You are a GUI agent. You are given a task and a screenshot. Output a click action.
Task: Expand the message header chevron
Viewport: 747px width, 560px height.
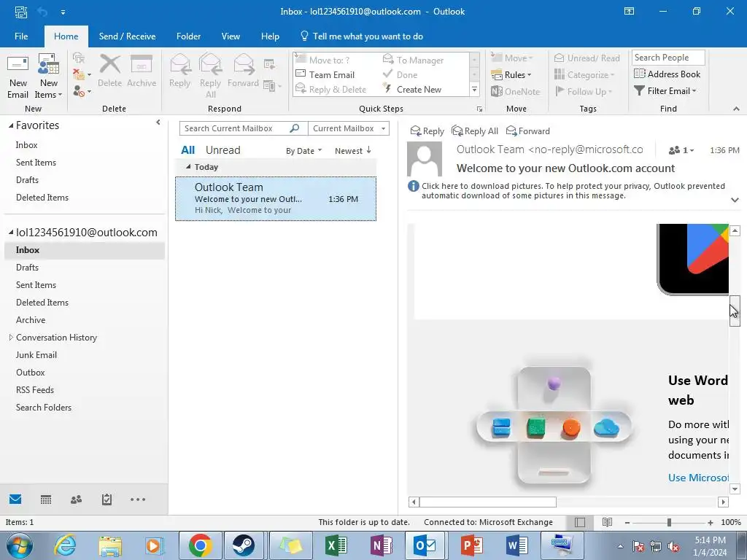735,200
